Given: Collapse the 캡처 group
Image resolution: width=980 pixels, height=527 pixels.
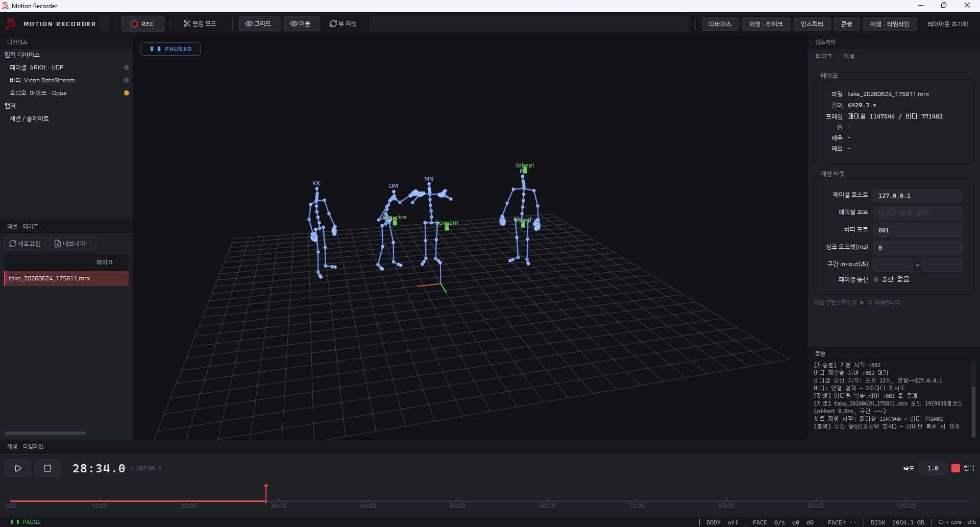Looking at the screenshot, I should (x=10, y=106).
